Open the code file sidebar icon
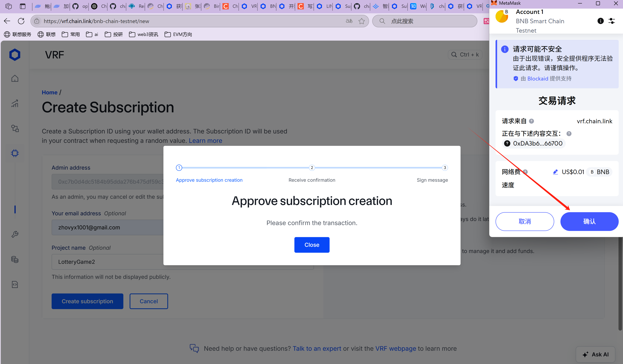 pos(15,284)
